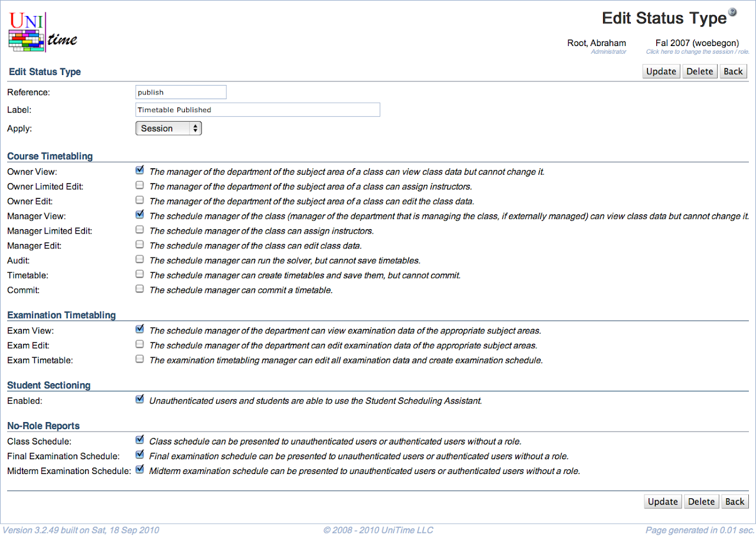Click the Student Sectioning section heading
Screen dimensions: 756x536
[49, 385]
